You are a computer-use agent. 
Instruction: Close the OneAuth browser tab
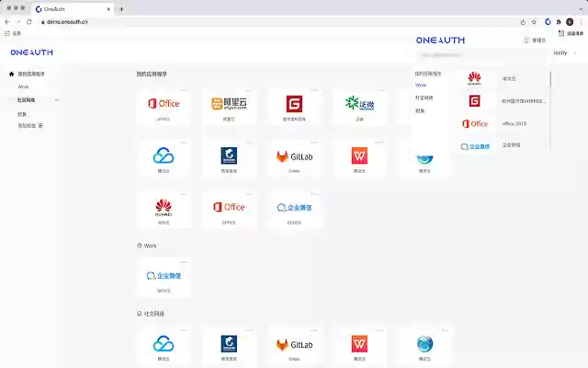(x=108, y=9)
